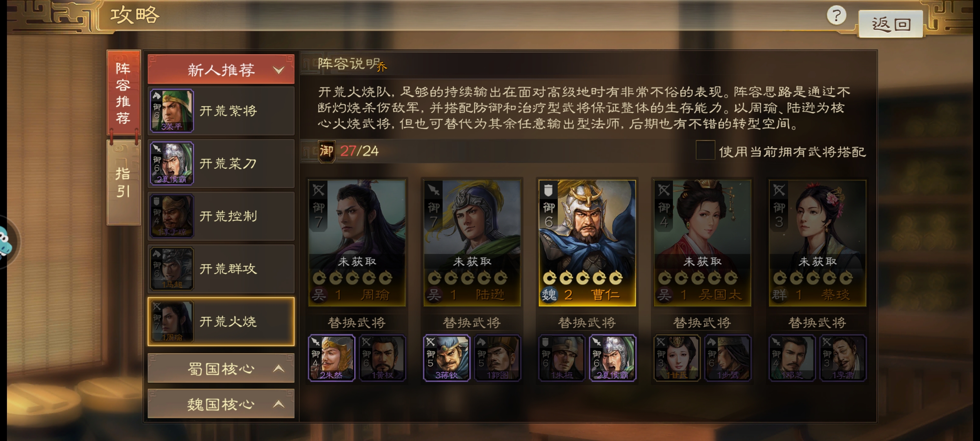The width and height of the screenshot is (980, 441).
Task: Open the question mark help icon
Action: click(836, 16)
